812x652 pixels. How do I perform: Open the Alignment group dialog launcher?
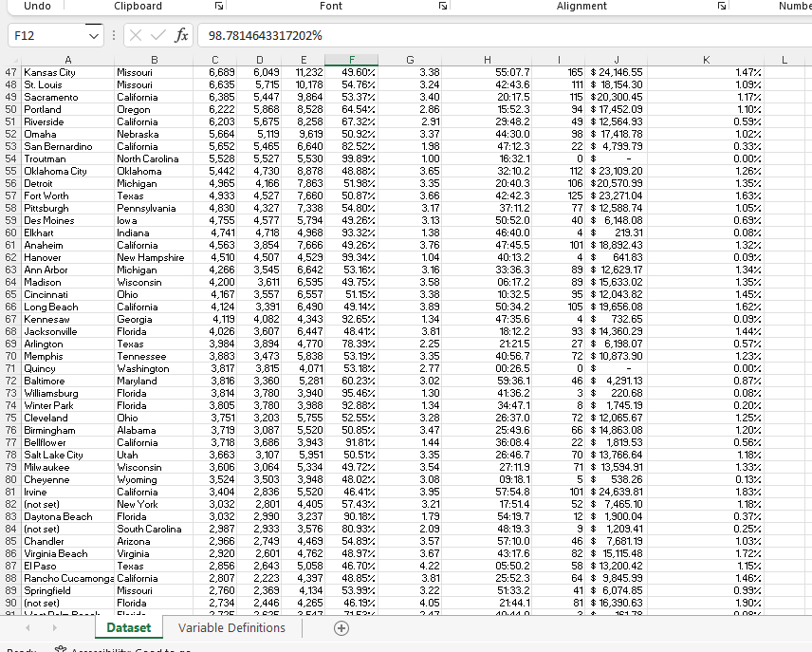723,7
